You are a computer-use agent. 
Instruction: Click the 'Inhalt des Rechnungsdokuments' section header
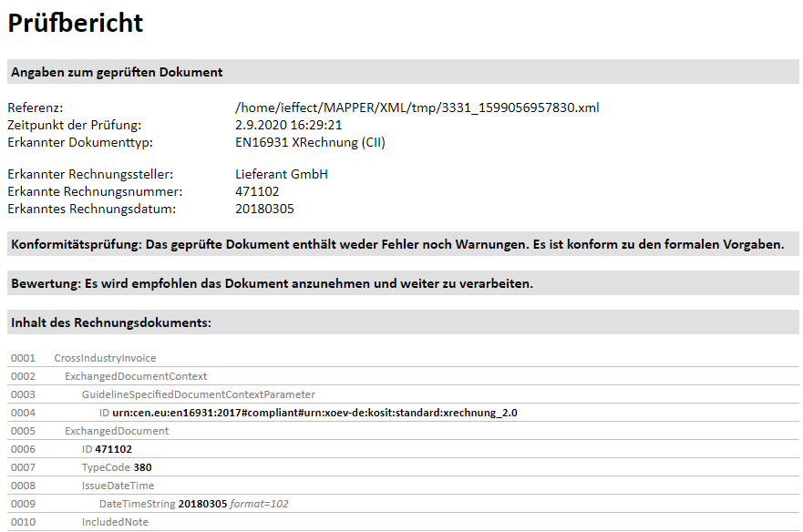tap(111, 322)
